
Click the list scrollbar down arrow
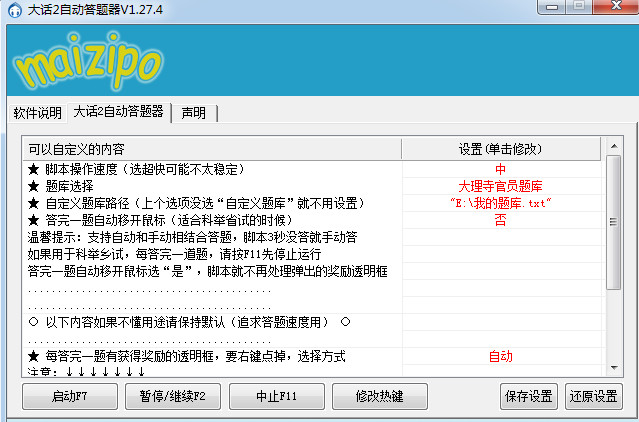pos(614,368)
